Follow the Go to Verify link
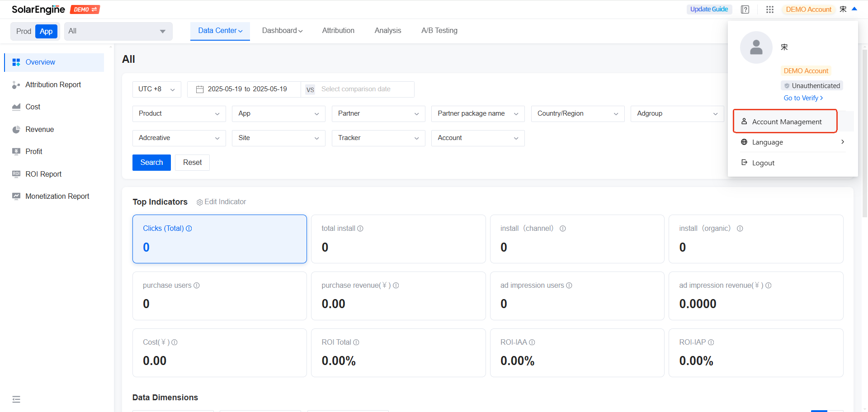The height and width of the screenshot is (412, 868). coord(803,98)
